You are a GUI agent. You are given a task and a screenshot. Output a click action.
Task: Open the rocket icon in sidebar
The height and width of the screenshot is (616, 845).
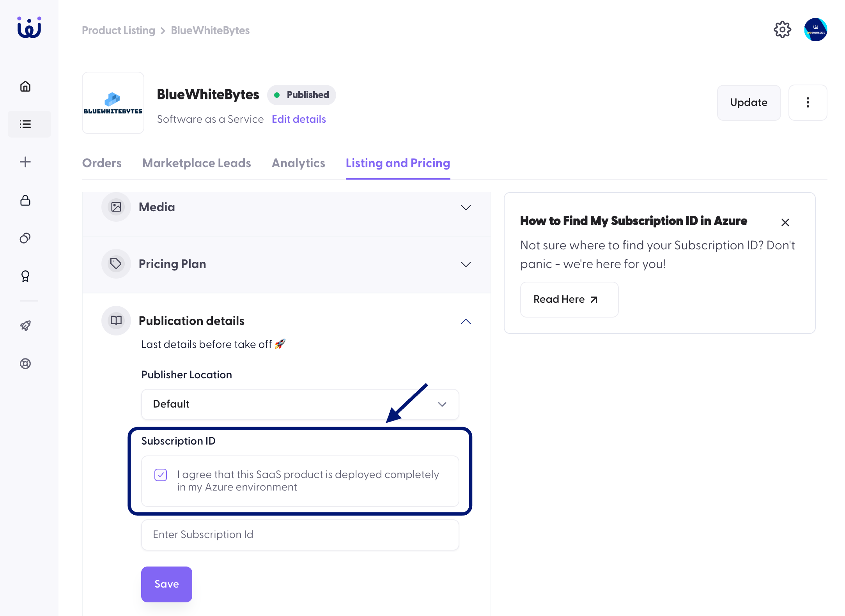point(25,325)
